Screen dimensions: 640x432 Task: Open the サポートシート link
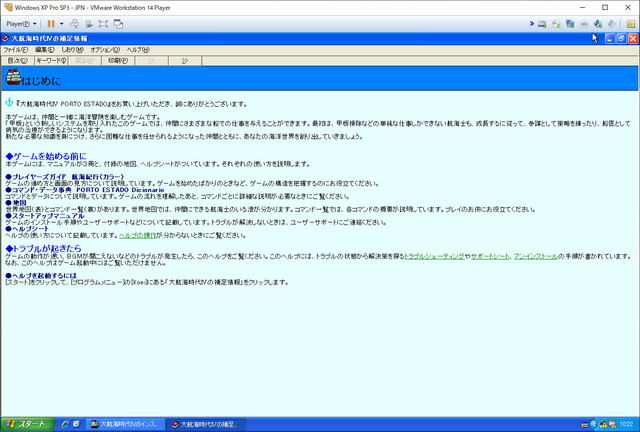[490, 256]
